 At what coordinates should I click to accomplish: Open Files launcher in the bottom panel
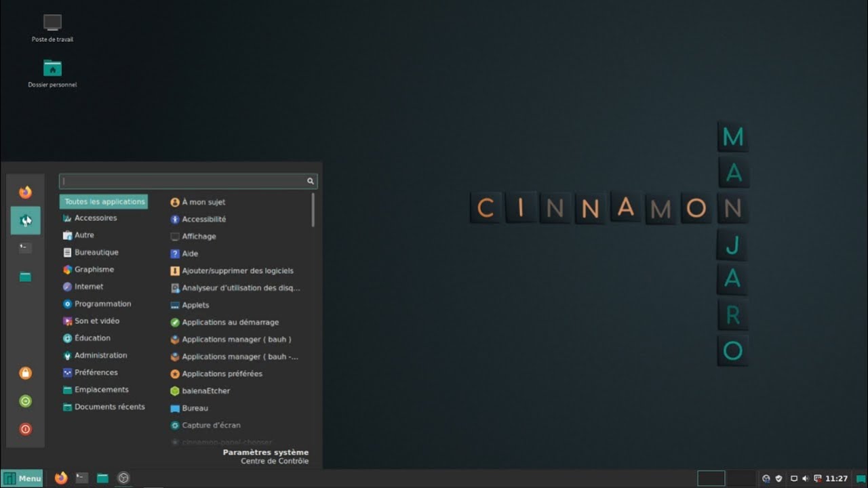tap(102, 478)
